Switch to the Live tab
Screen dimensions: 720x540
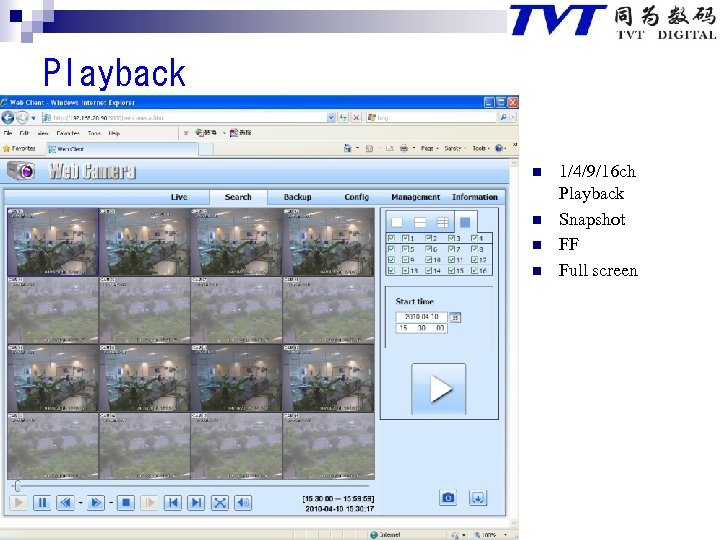(x=179, y=197)
